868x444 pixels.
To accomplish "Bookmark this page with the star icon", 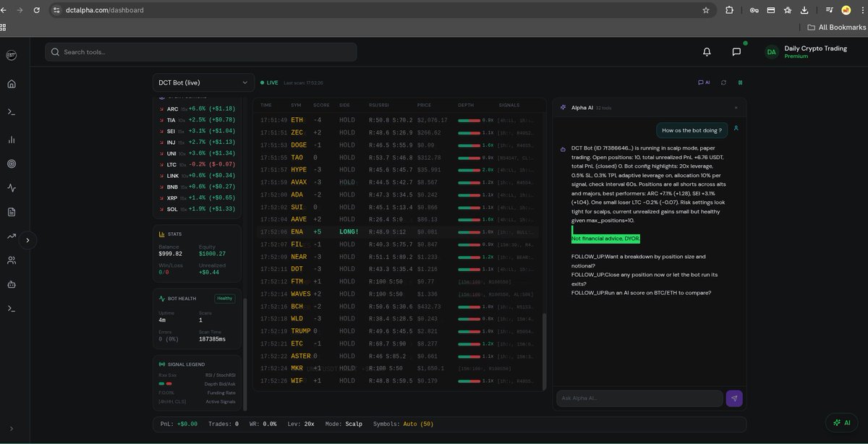I will point(706,10).
